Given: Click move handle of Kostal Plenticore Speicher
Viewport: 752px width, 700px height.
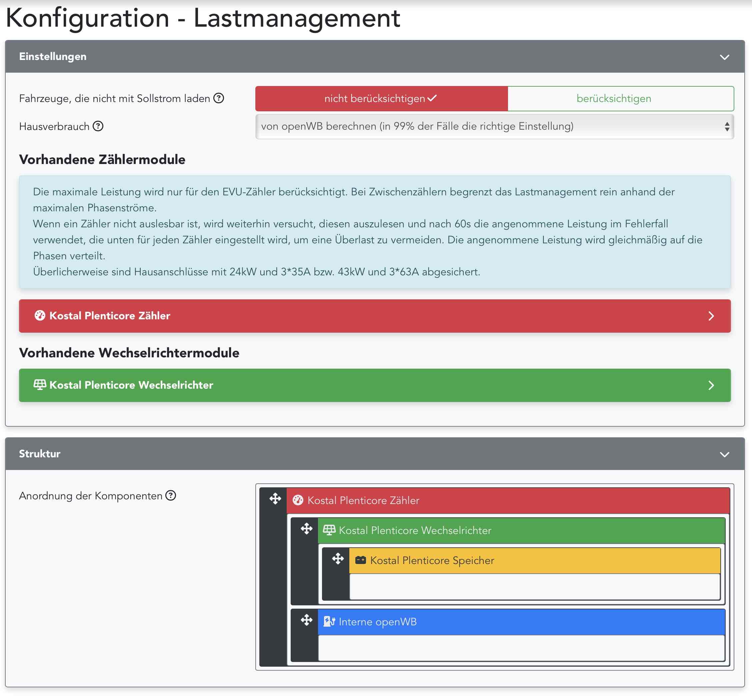Looking at the screenshot, I should (338, 559).
